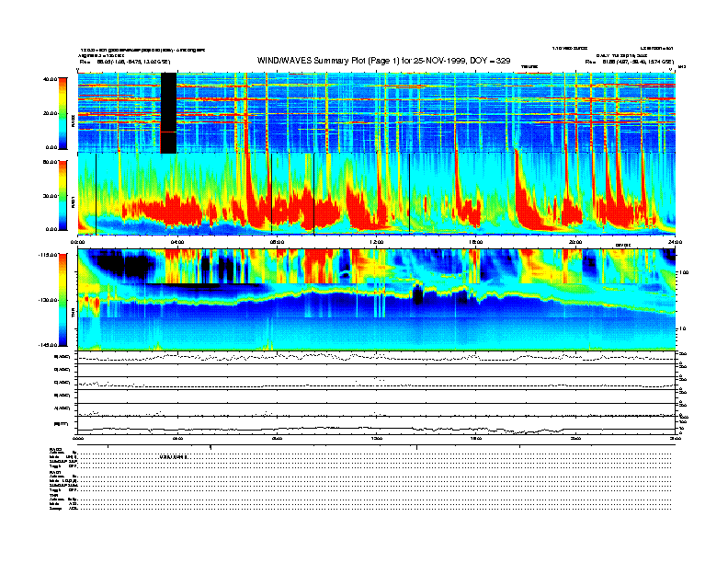Click the TNR vertical axis label
The height and width of the screenshot is (563, 728).
(x=73, y=315)
